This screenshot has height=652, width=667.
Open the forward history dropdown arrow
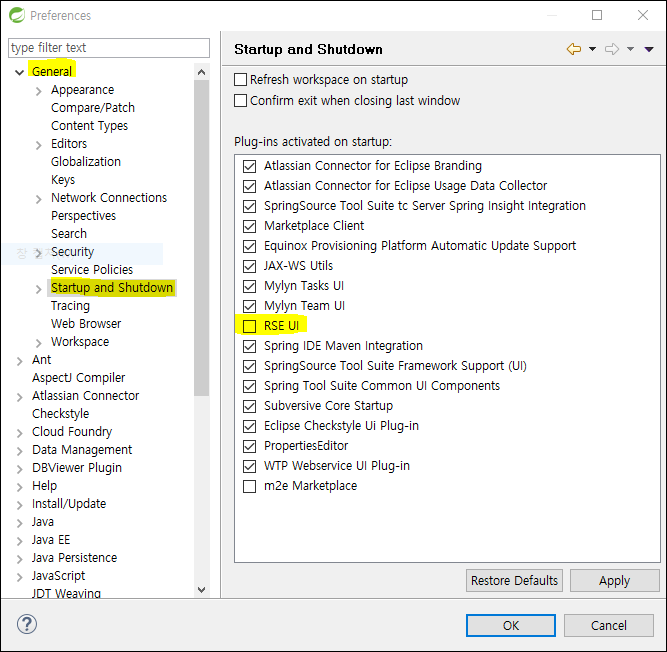pos(630,49)
